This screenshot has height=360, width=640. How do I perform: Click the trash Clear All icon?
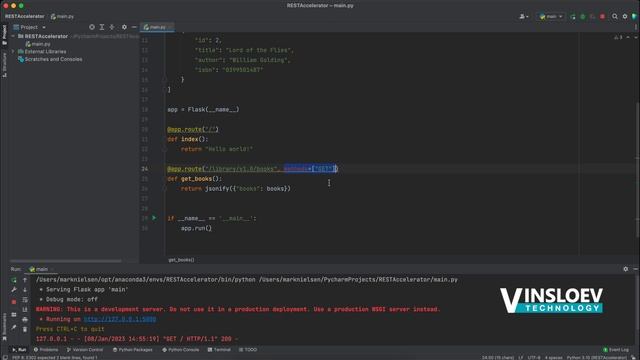coord(25,329)
